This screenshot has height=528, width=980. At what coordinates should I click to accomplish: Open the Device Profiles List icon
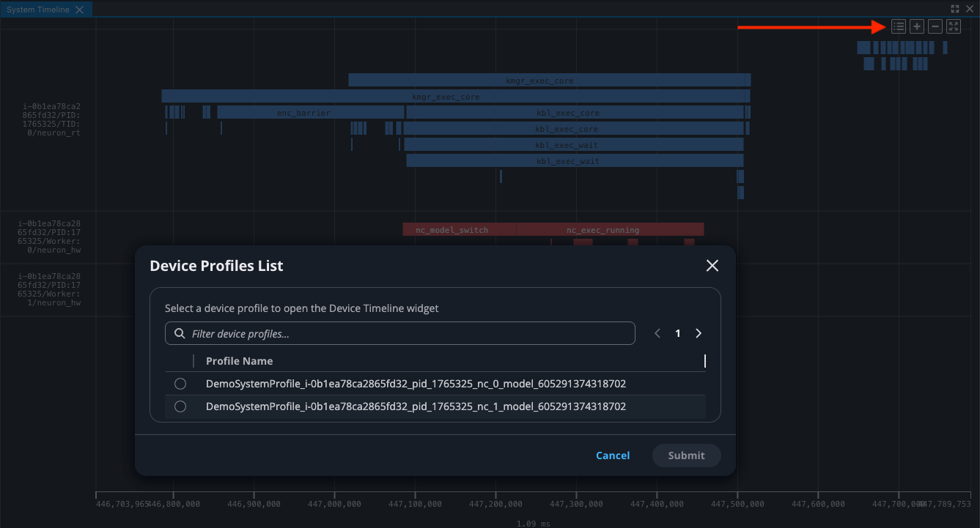(899, 26)
